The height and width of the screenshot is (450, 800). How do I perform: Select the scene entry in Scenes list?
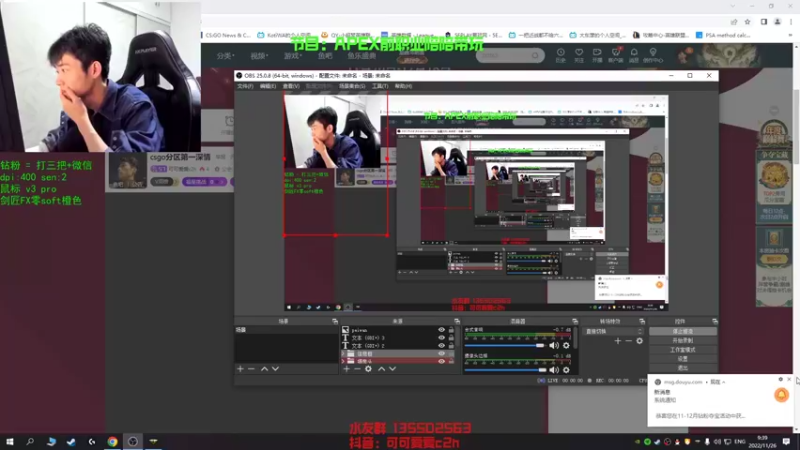point(286,330)
